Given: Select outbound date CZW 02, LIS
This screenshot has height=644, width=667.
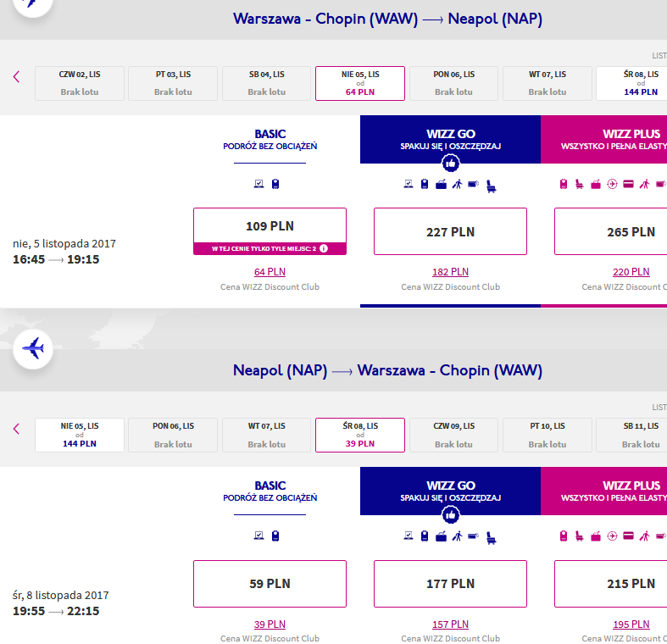Looking at the screenshot, I should pos(80,83).
